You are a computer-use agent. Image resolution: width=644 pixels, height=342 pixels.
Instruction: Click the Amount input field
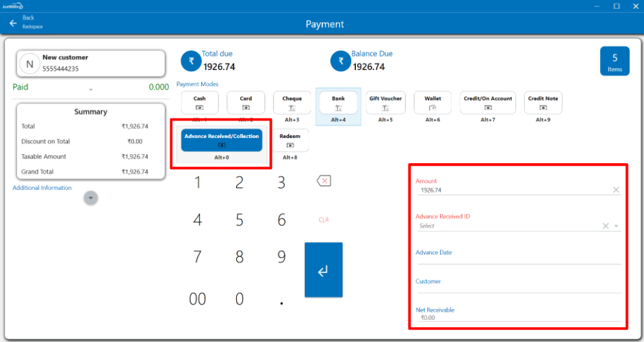(x=511, y=190)
